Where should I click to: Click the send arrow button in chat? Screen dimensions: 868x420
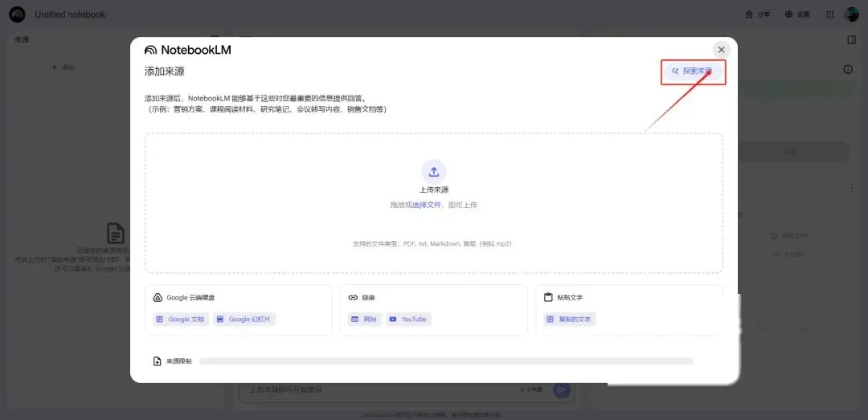coord(561,390)
